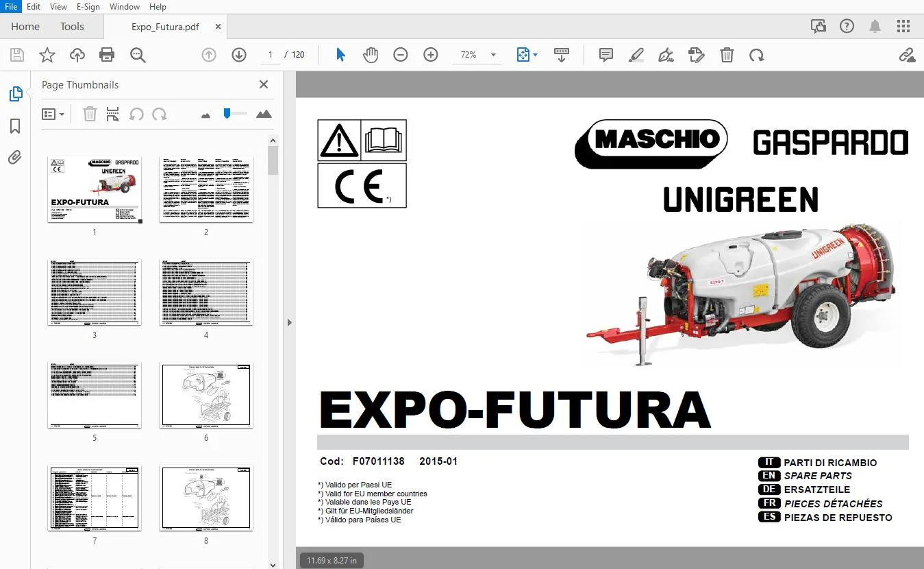Open the sign document pen tool

coord(666,55)
